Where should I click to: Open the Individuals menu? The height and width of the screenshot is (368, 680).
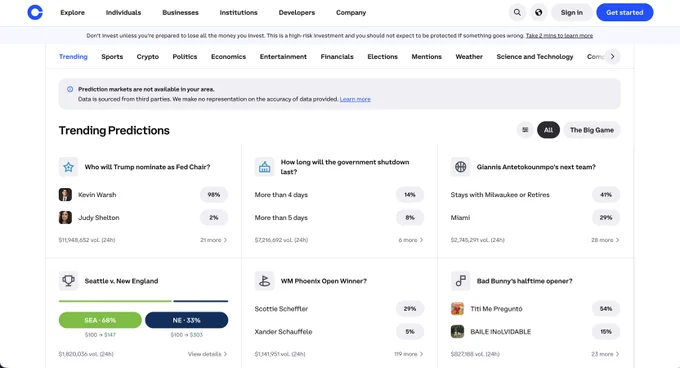(x=124, y=13)
